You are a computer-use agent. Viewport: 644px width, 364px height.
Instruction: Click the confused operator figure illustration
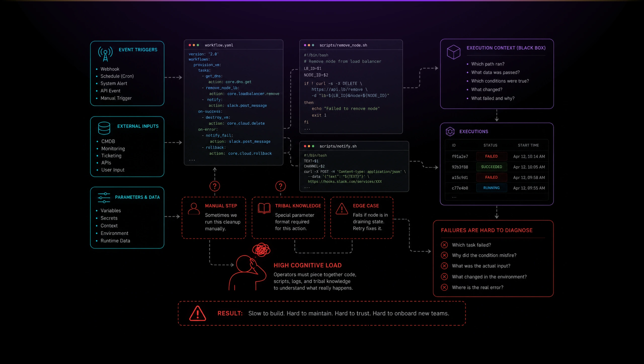248,273
